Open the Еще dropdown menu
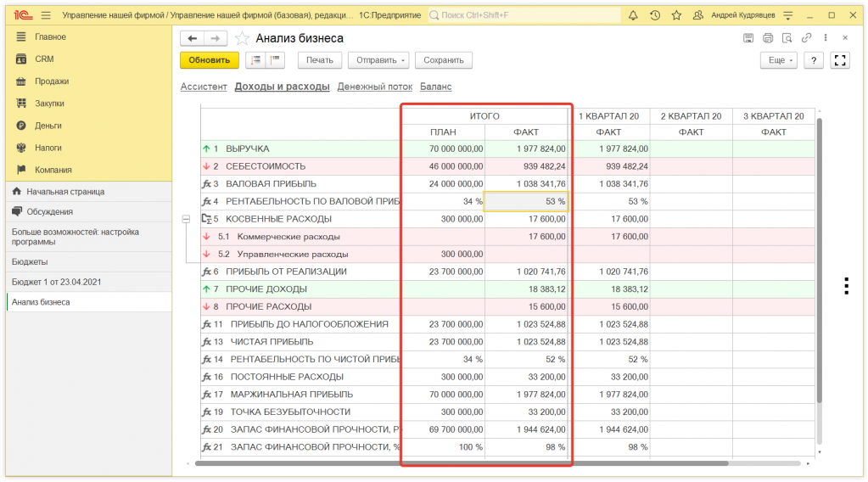This screenshot has width=868, height=482. point(778,60)
